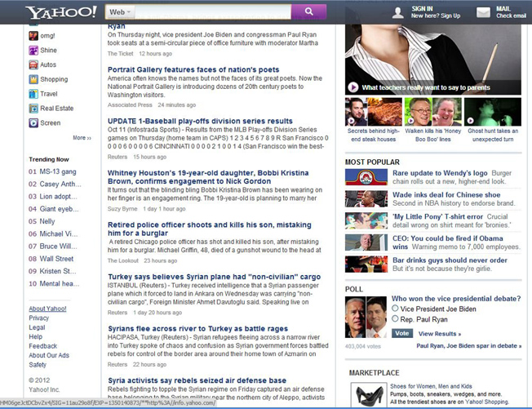Open the Mail envelope icon
The width and height of the screenshot is (532, 409).
pos(503,11)
